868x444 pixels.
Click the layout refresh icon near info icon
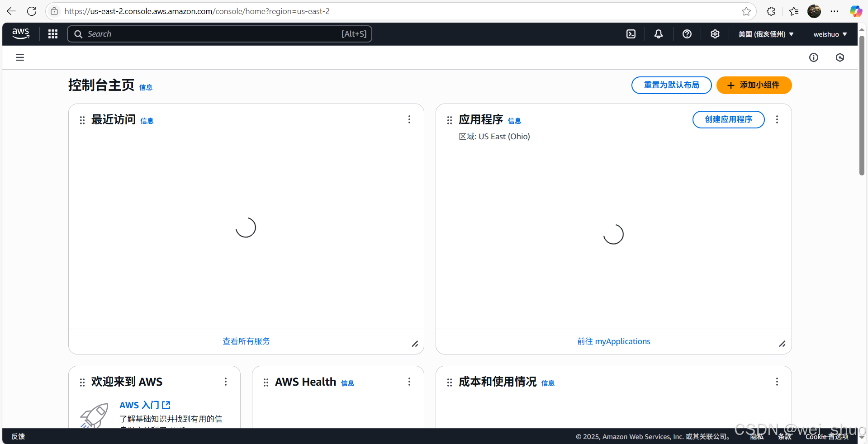pyautogui.click(x=840, y=57)
